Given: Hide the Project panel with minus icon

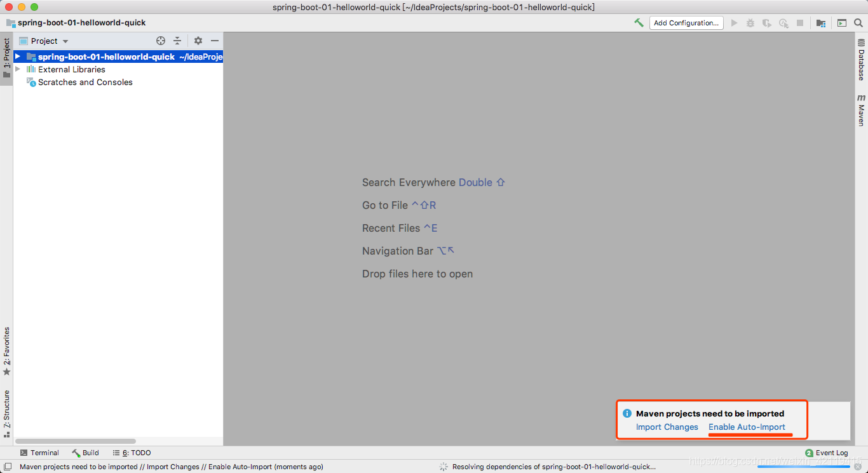Looking at the screenshot, I should click(215, 41).
